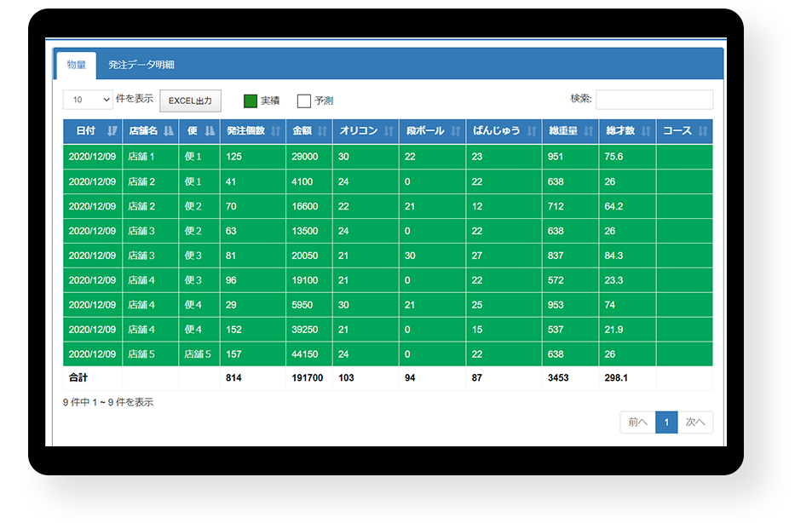This screenshot has width=812, height=523.
Task: Click the EXCEL出力 button
Action: (190, 101)
